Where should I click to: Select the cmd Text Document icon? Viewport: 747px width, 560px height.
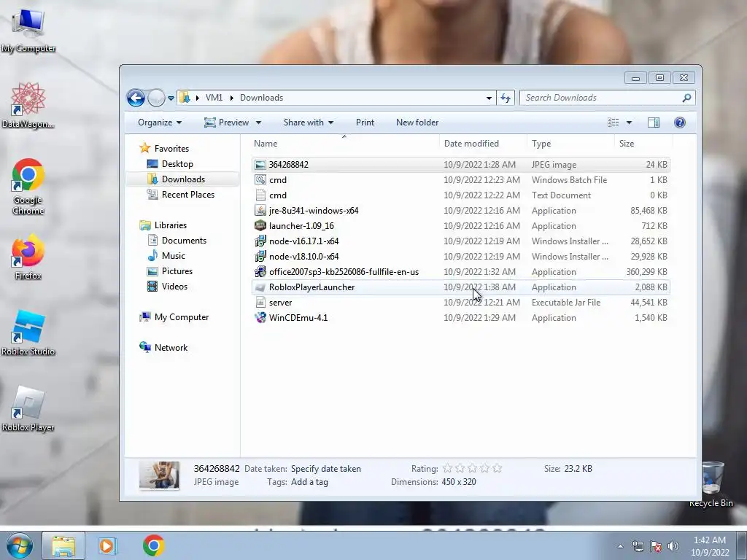click(x=260, y=195)
